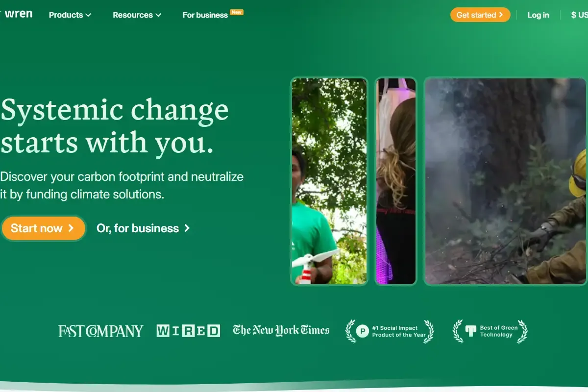Expand the Products dropdown menu
Screen dimensions: 588x392
[70, 15]
